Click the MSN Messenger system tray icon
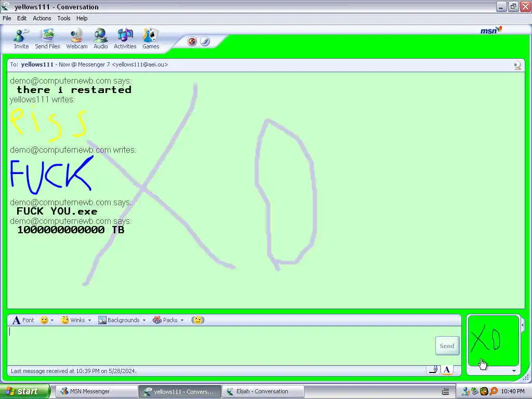Viewport: 532px width, 399px height. [466, 392]
